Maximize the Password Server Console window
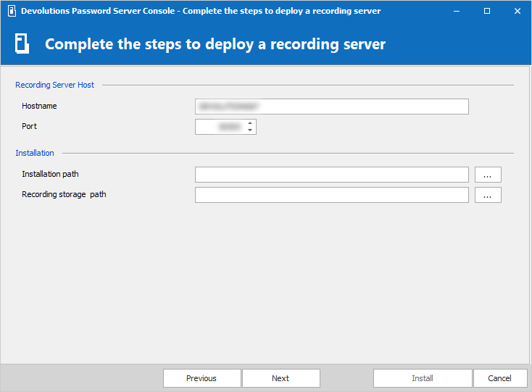532x392 pixels. [x=487, y=12]
